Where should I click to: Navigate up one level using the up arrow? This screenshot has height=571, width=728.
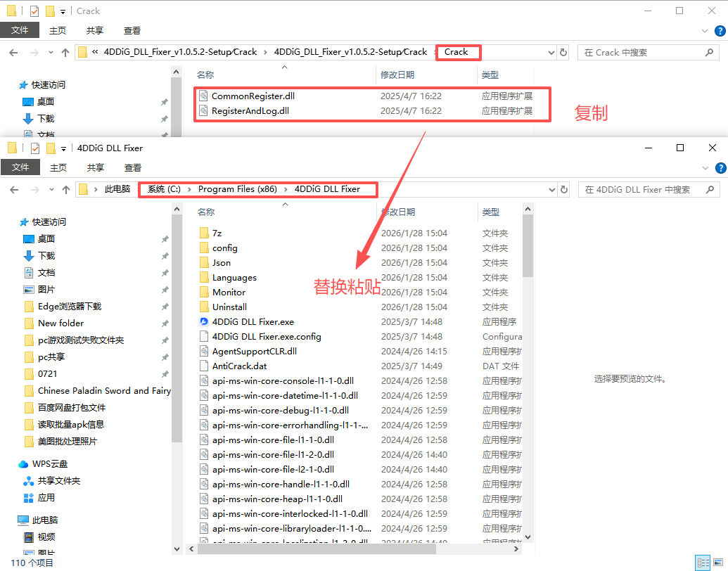65,52
